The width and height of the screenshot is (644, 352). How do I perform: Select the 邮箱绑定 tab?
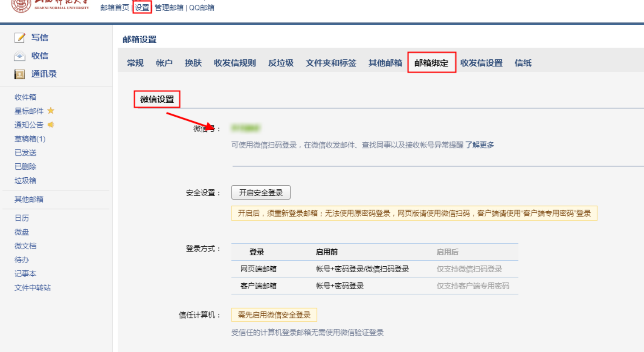click(431, 63)
